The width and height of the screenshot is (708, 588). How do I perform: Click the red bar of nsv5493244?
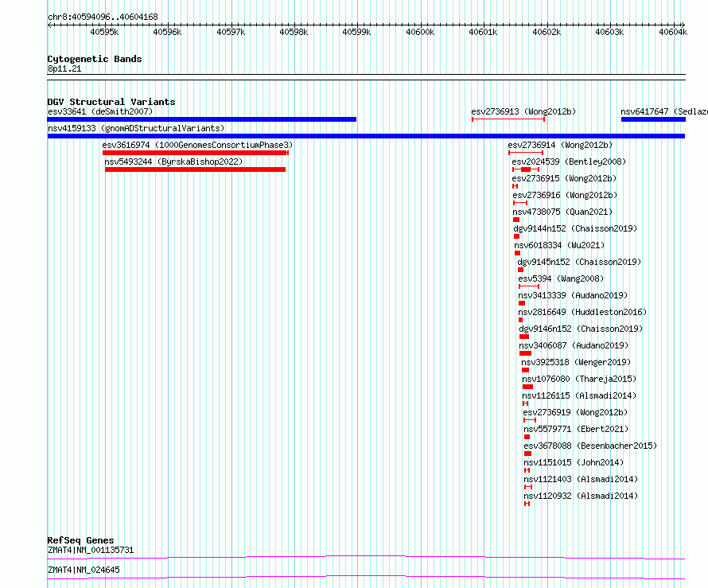tap(195, 169)
